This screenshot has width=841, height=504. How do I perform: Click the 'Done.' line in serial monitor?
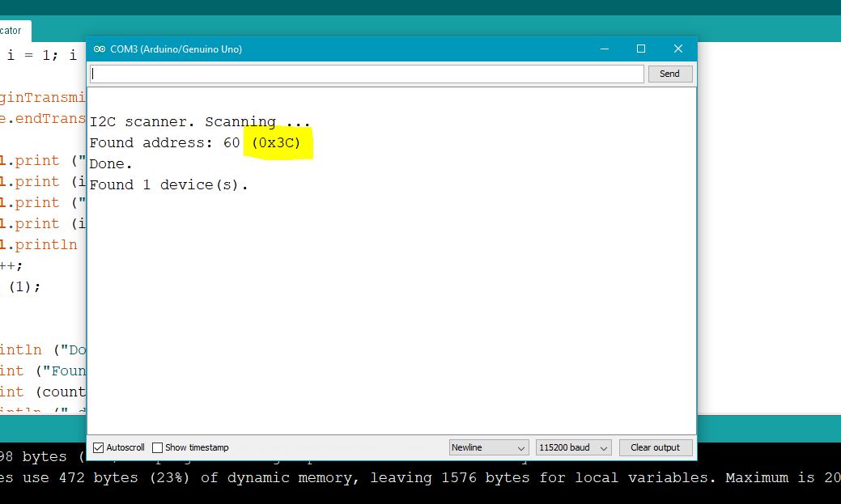[111, 163]
